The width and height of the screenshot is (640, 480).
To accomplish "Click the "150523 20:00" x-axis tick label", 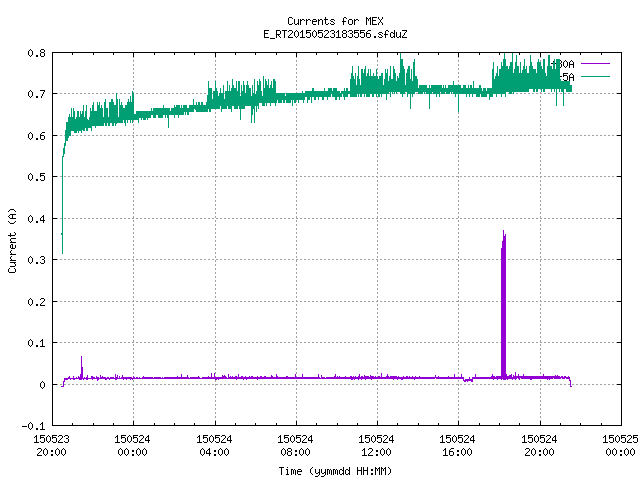I will point(51,445).
